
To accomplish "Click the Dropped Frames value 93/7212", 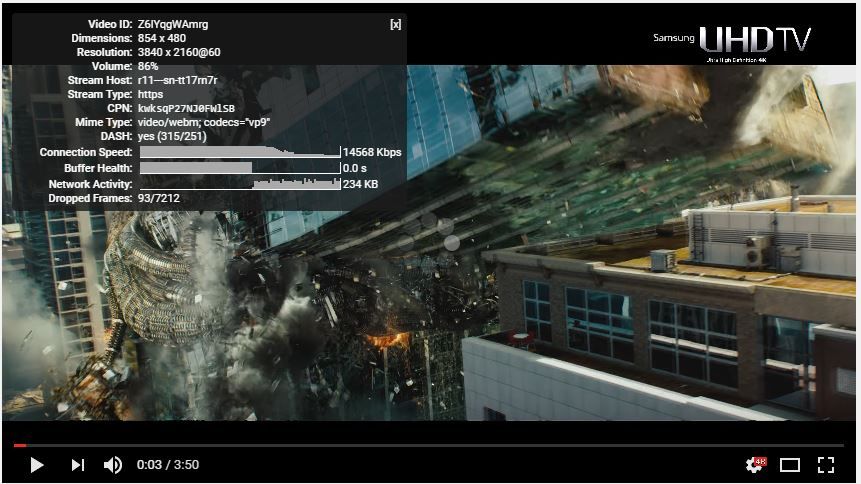I will click(x=159, y=198).
